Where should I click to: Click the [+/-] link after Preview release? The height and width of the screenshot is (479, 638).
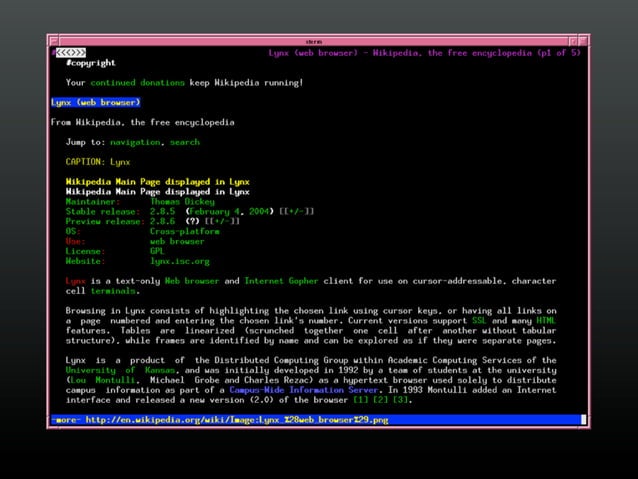coord(223,221)
